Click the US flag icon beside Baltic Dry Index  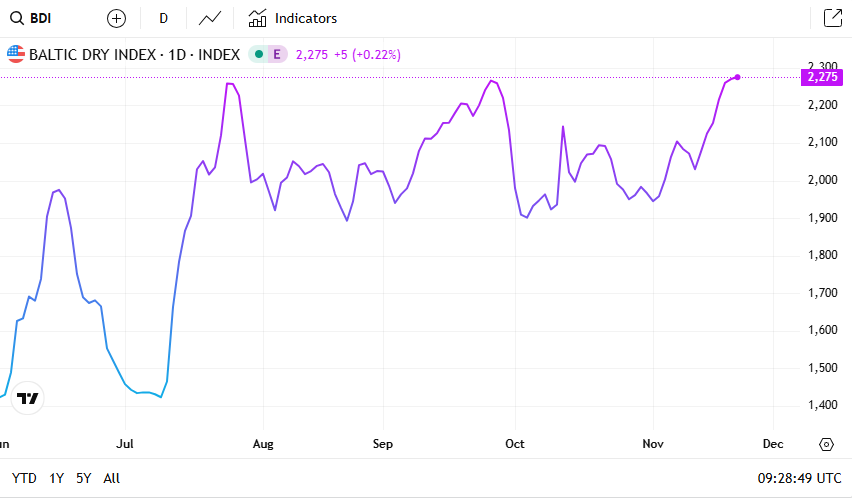click(16, 55)
